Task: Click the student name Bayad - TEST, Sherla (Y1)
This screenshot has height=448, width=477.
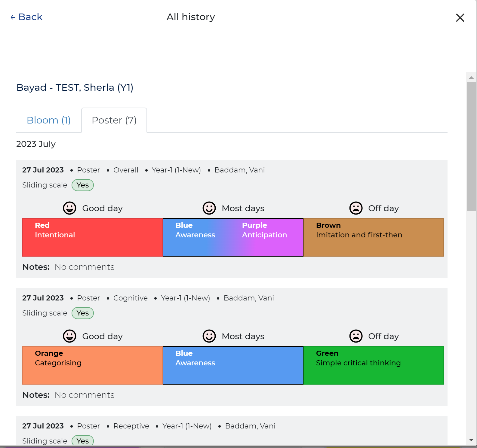Action: pyautogui.click(x=75, y=87)
